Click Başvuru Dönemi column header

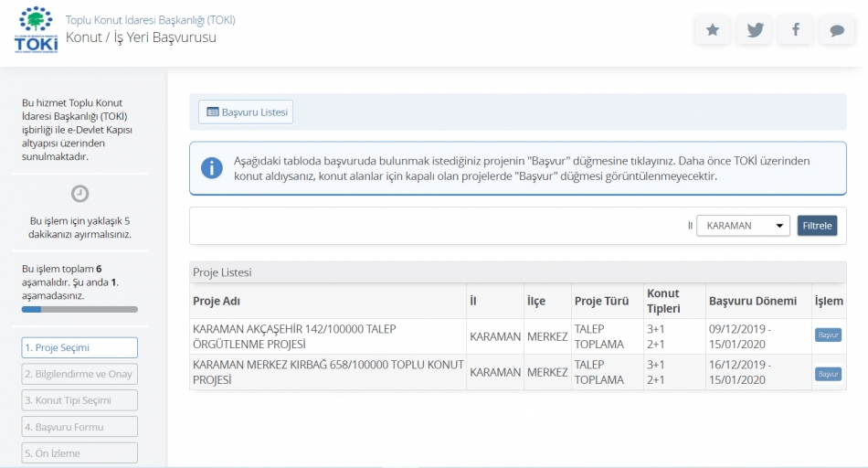coord(753,301)
